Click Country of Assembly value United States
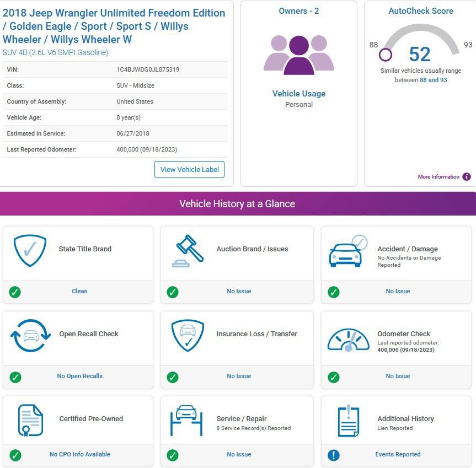 click(135, 101)
